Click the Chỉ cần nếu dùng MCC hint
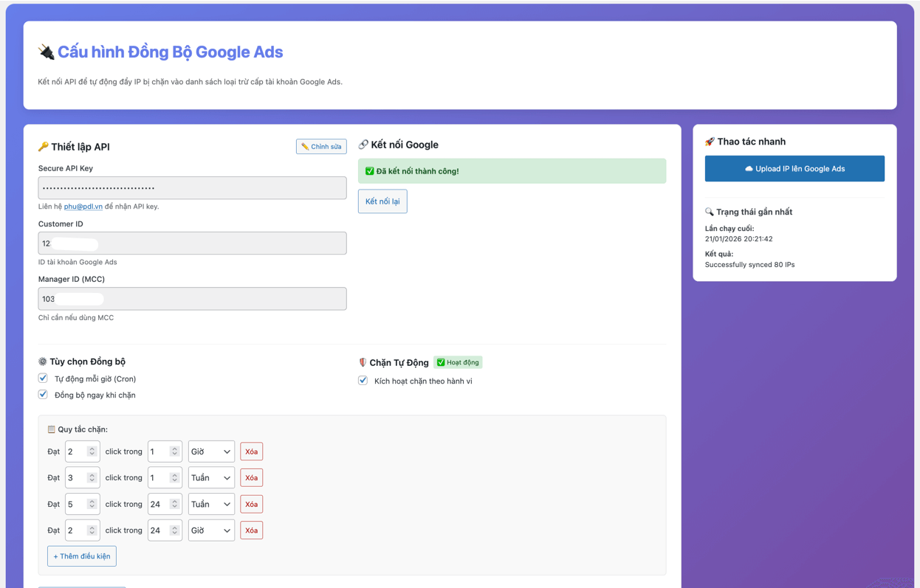 [x=76, y=318]
